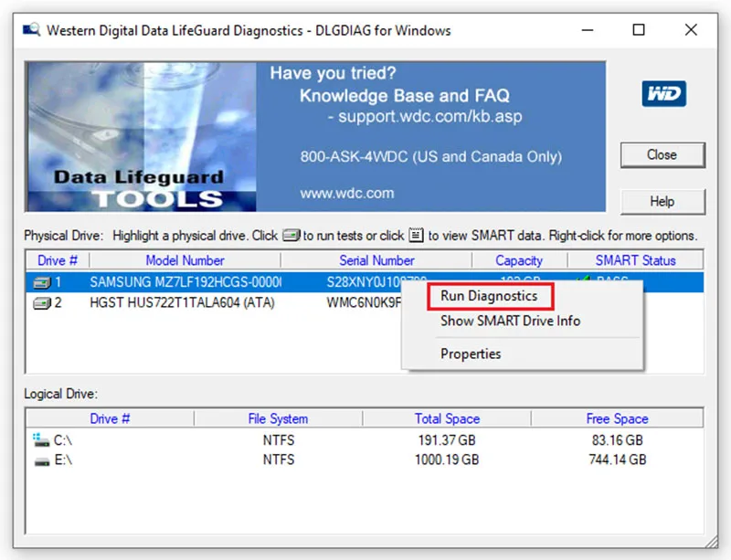Click the C:\ logical drive icon

[41, 439]
